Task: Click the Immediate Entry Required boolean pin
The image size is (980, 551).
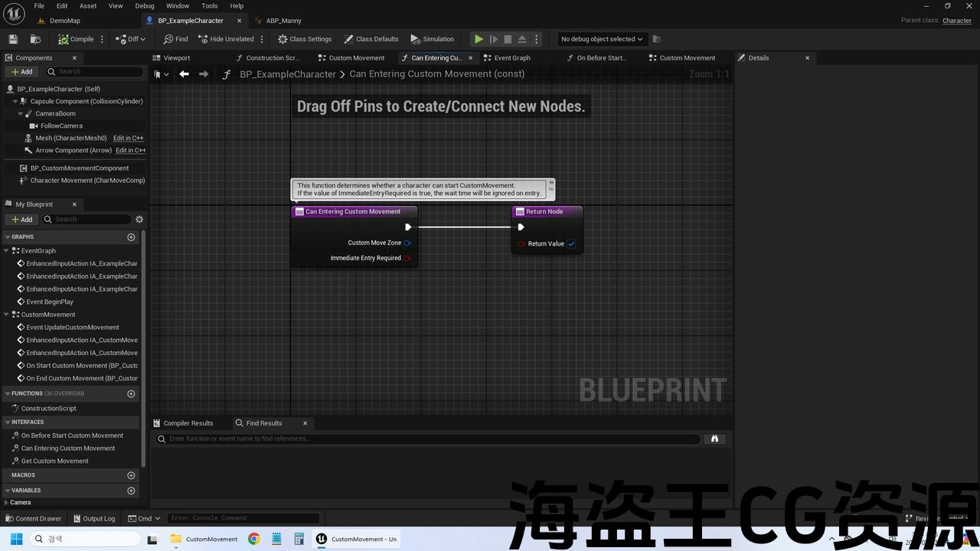Action: pyautogui.click(x=407, y=259)
